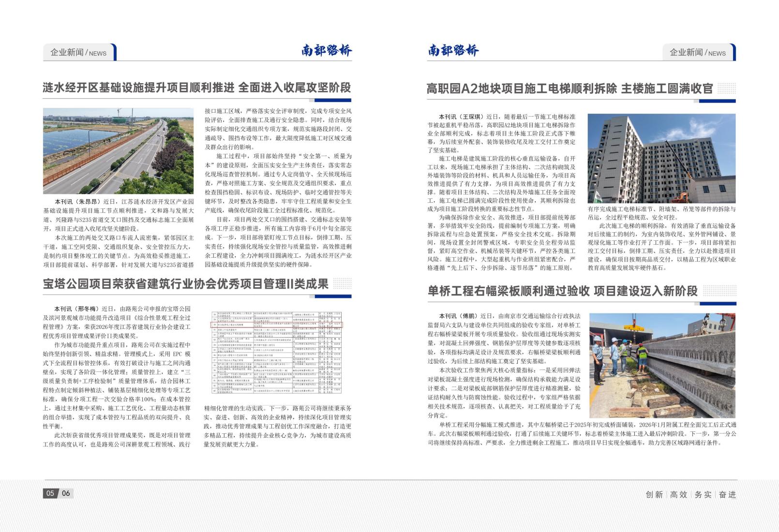
Task: Open the high-rise building construction photo
Action: 661,159
